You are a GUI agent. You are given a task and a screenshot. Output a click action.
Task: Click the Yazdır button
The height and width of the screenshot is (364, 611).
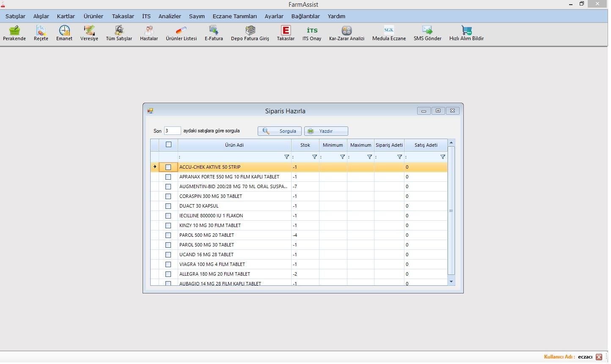click(326, 131)
